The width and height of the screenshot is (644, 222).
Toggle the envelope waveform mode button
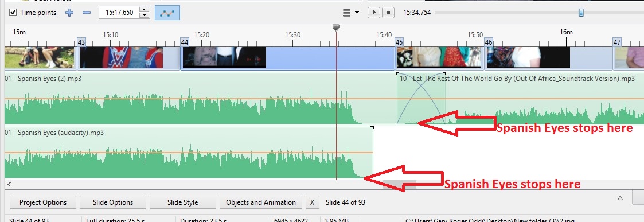[167, 13]
